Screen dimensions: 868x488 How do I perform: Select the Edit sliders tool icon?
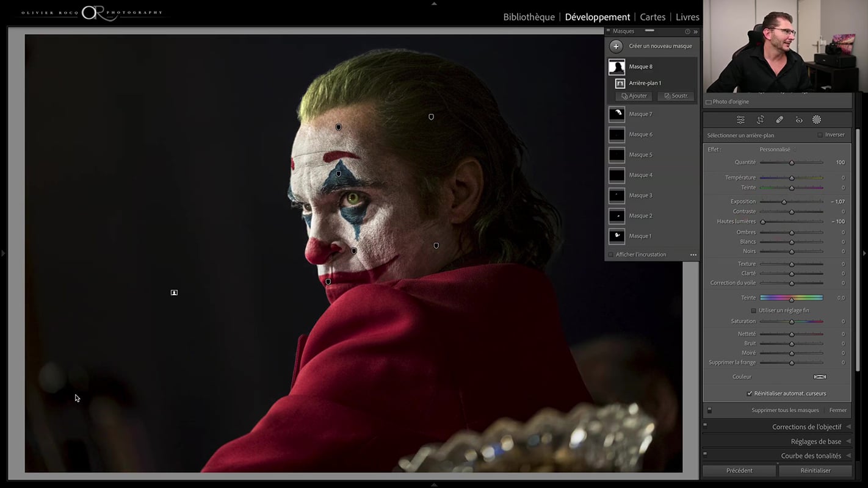point(740,120)
